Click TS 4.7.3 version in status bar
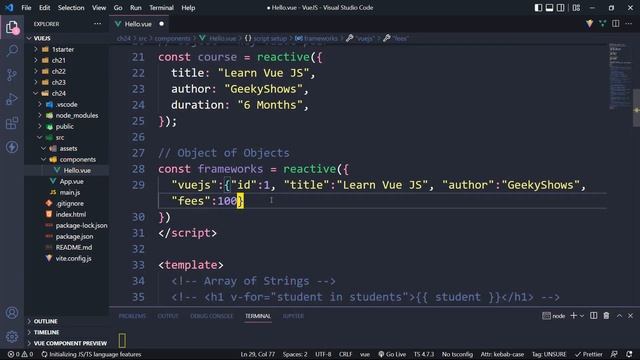This screenshot has height=360, width=640. [424, 354]
